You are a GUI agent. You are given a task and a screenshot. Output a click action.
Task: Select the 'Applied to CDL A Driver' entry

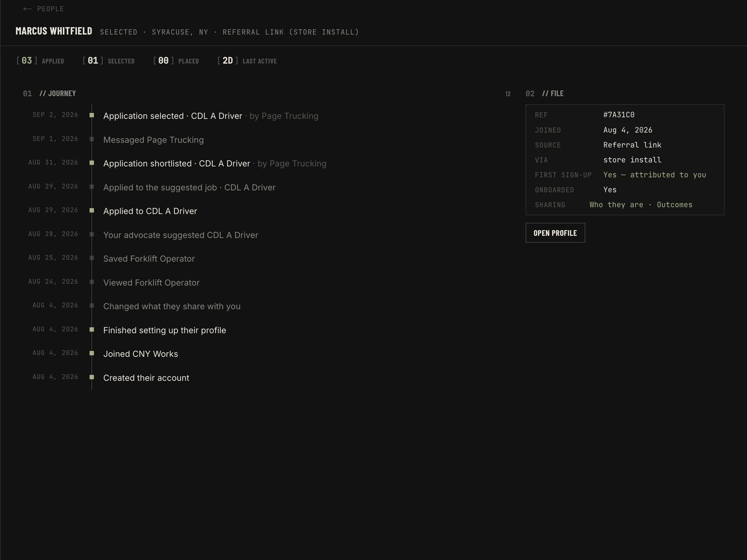click(150, 211)
